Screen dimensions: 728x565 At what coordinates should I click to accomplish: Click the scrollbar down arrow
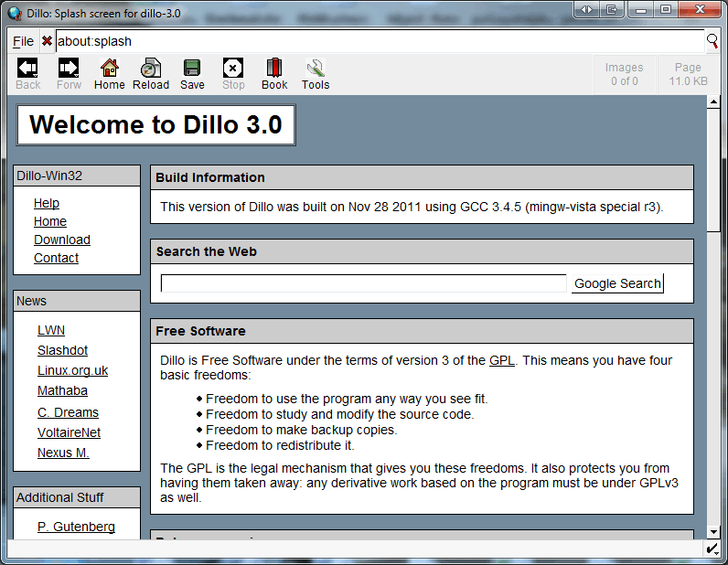713,532
